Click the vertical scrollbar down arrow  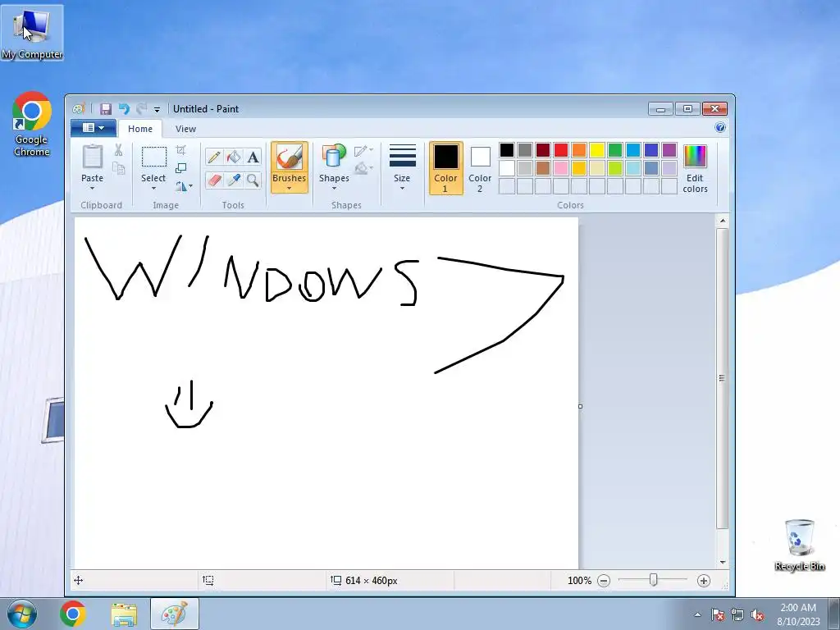point(723,563)
